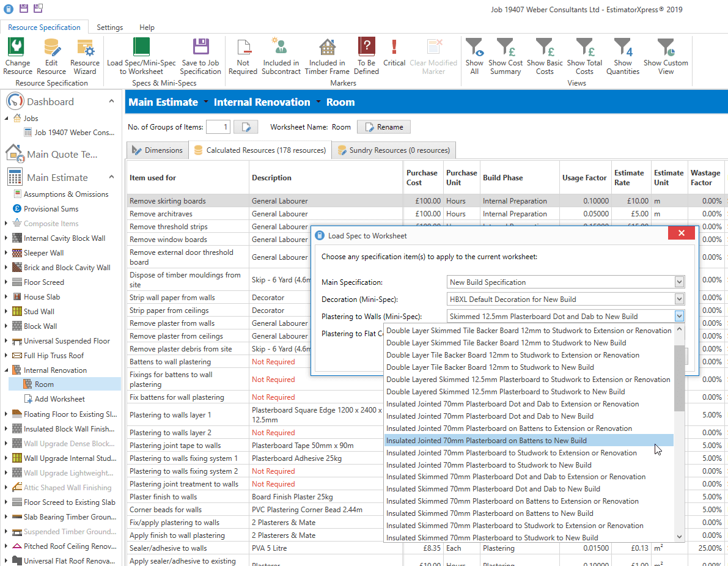Apply the To Be Defined marker
The image size is (728, 566).
tap(366, 57)
